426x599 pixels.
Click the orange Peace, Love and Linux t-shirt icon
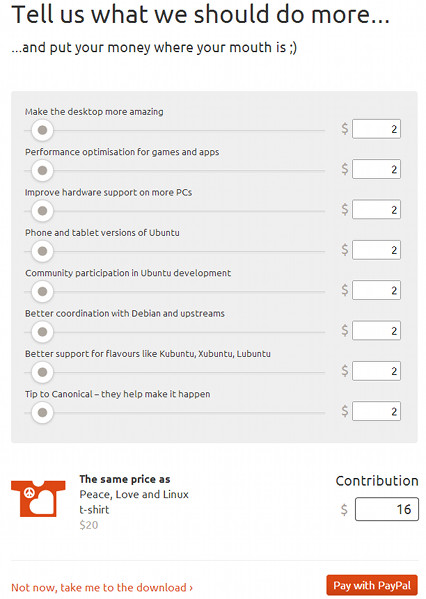pos(38,499)
